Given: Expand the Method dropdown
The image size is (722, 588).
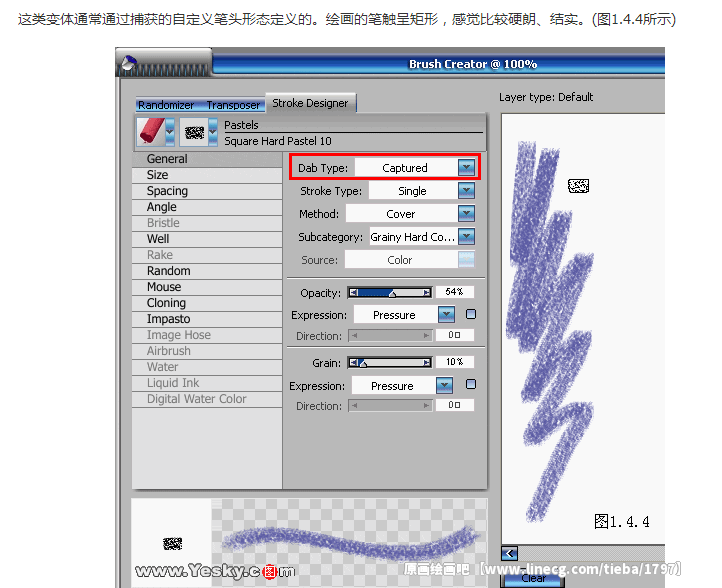Looking at the screenshot, I should (466, 214).
